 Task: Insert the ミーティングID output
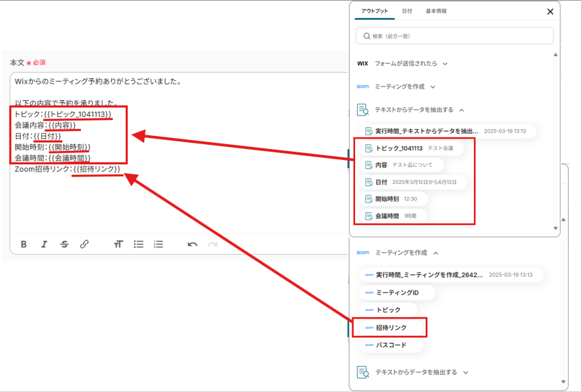397,292
